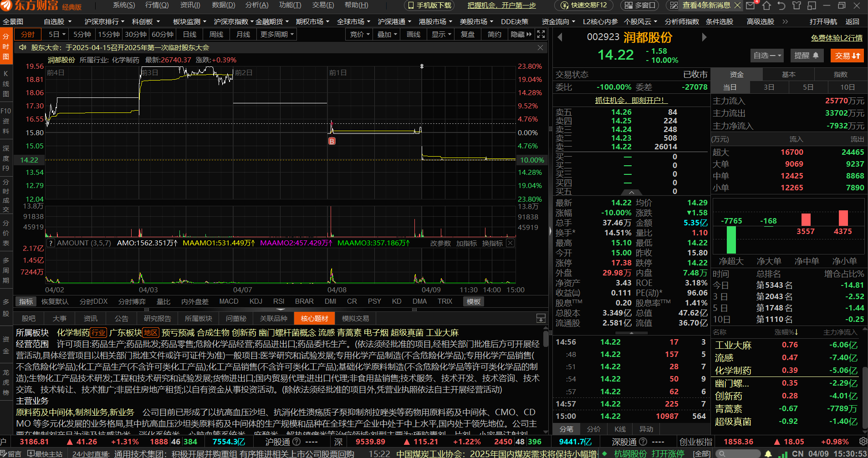
Task: Click the red B marker on chart
Action: click(x=332, y=141)
